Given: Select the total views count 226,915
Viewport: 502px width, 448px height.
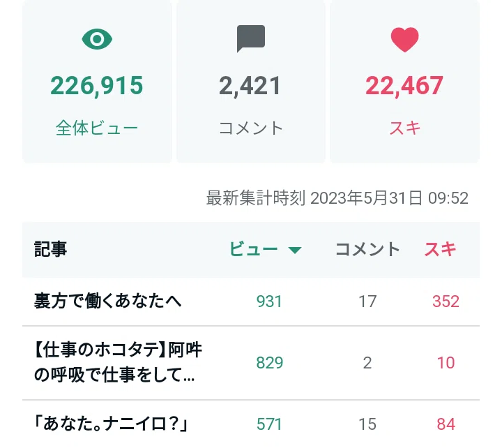Looking at the screenshot, I should click(x=97, y=86).
